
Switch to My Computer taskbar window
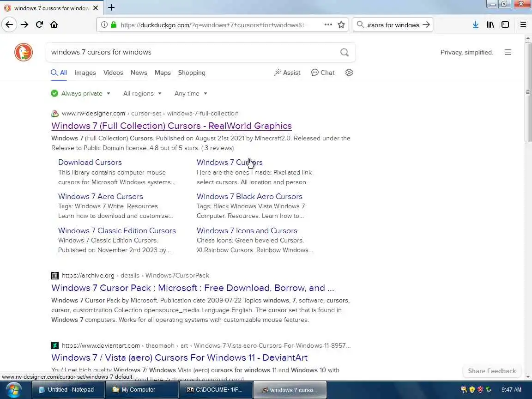[142, 389]
